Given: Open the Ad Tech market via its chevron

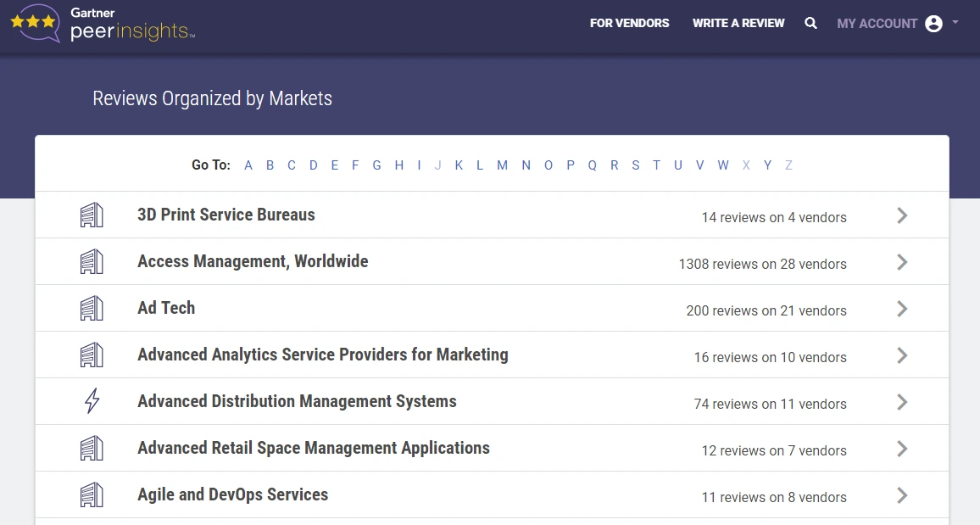Looking at the screenshot, I should pos(902,309).
